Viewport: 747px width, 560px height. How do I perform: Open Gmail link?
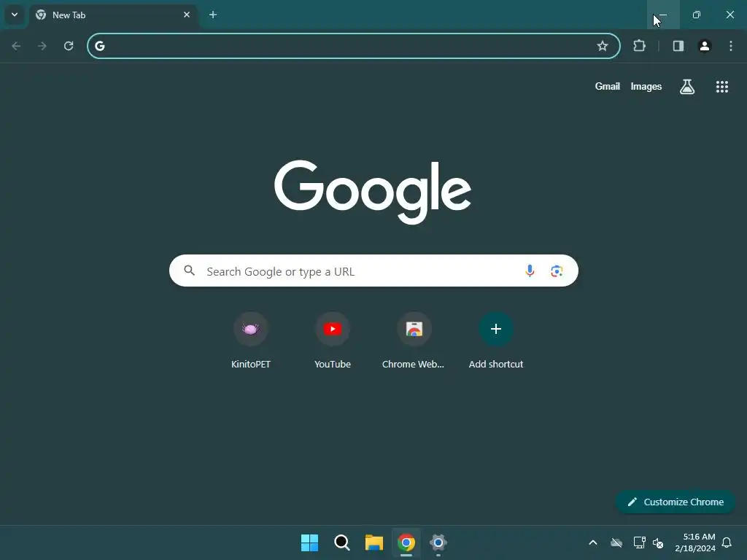608,86
